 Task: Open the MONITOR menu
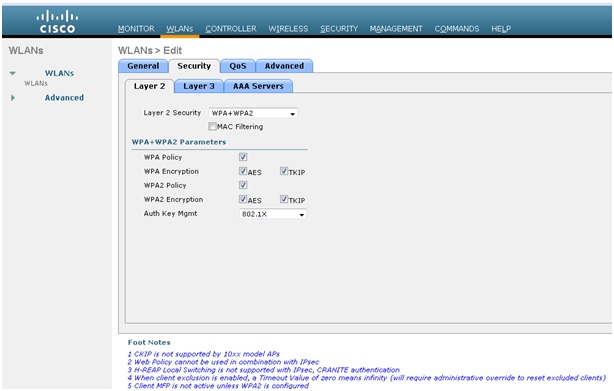136,29
